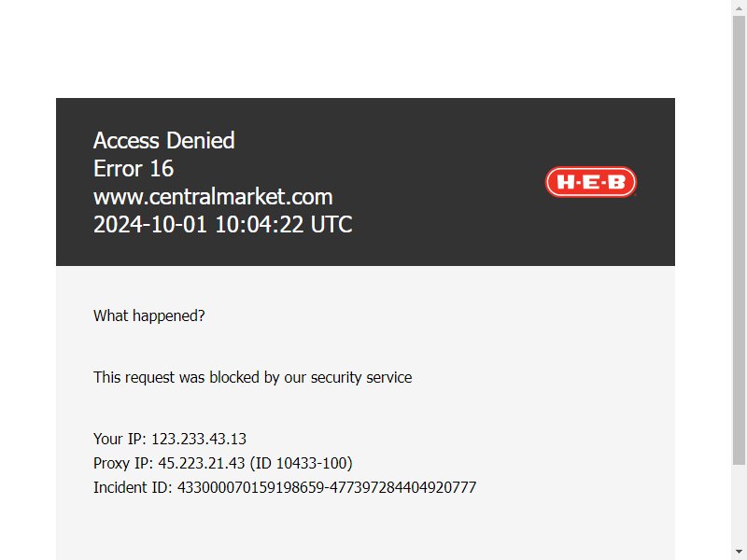
Task: Click the scrollbar track below the thumb
Action: point(739,504)
